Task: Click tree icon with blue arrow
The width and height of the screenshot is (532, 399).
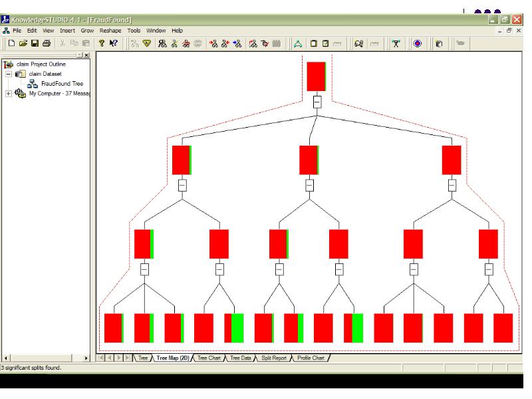Action: coord(237,43)
